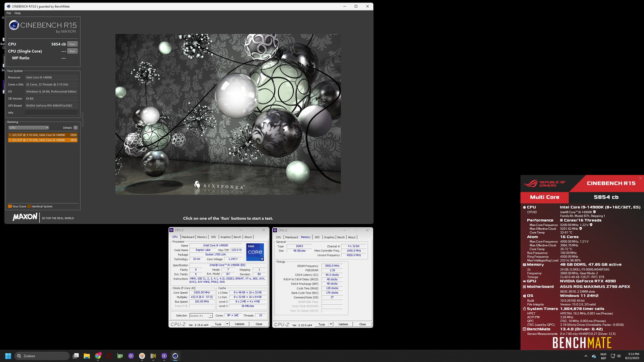Click Core Speed value 5200.00 MHz
Viewport: 644px width, 362px height.
coord(201,292)
